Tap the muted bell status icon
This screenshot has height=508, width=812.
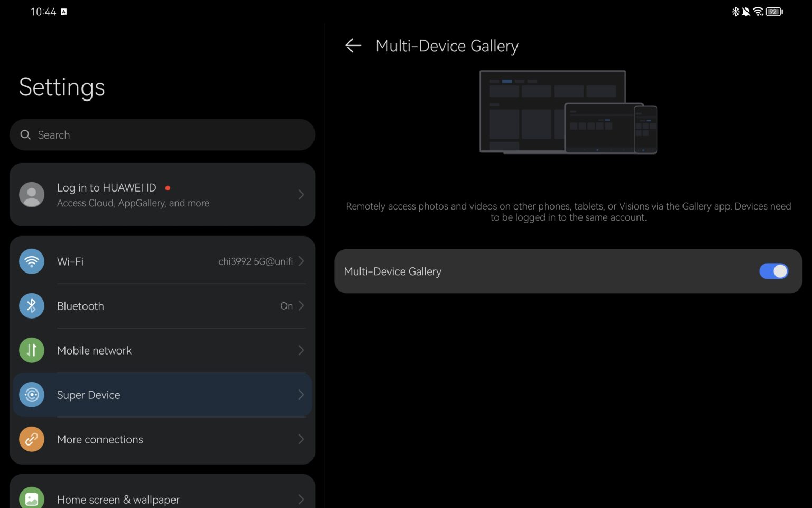[x=746, y=12]
